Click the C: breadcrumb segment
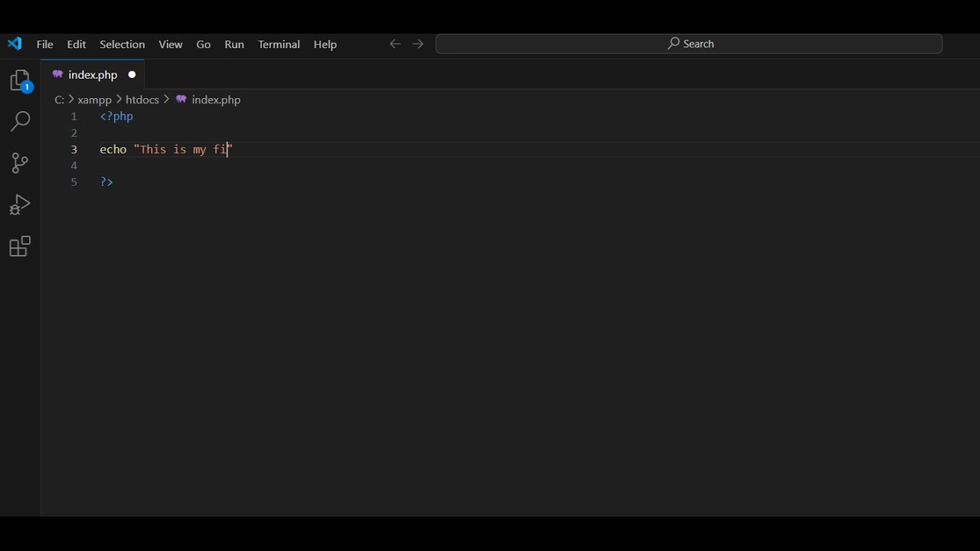Viewport: 980px width, 551px height. (60, 99)
